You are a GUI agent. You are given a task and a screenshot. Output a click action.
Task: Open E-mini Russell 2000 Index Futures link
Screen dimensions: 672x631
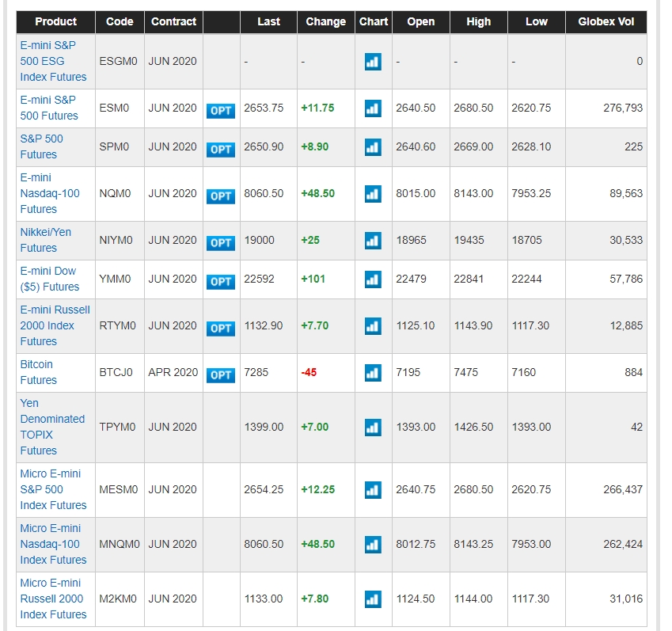pyautogui.click(x=55, y=325)
